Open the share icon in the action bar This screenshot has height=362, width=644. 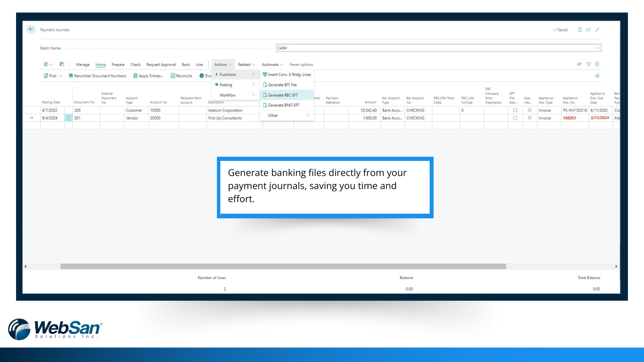(x=579, y=64)
